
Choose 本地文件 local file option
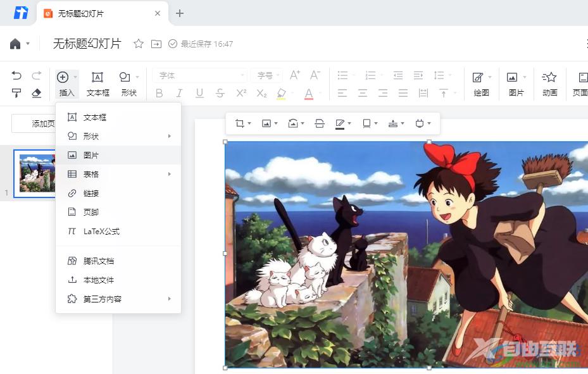118,280
